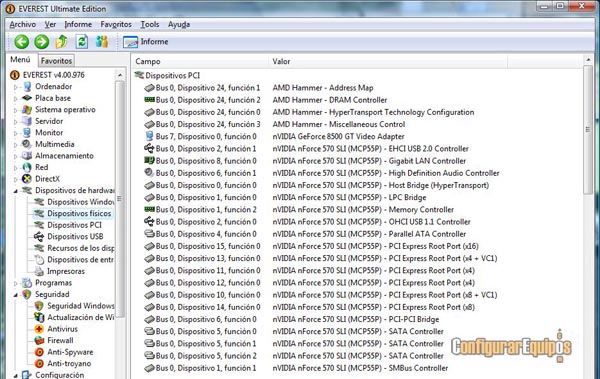The image size is (600, 379).
Task: Expand the Almacenamiento tree node
Action: tap(16, 156)
